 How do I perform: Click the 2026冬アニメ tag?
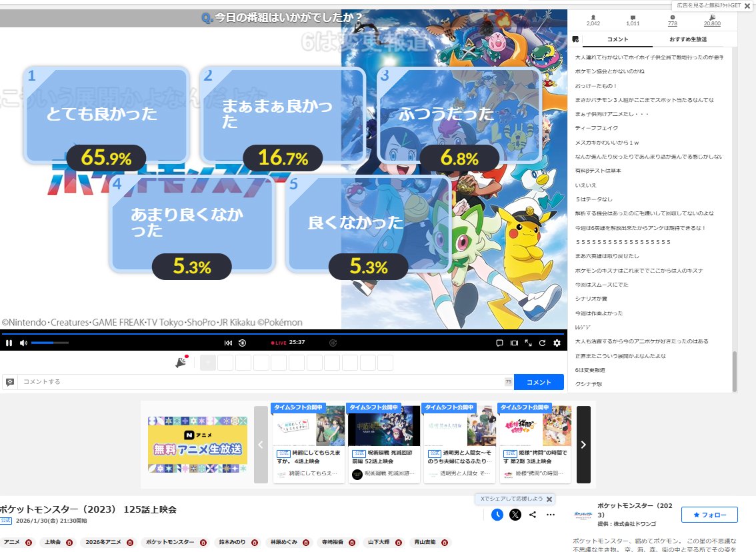pyautogui.click(x=103, y=543)
